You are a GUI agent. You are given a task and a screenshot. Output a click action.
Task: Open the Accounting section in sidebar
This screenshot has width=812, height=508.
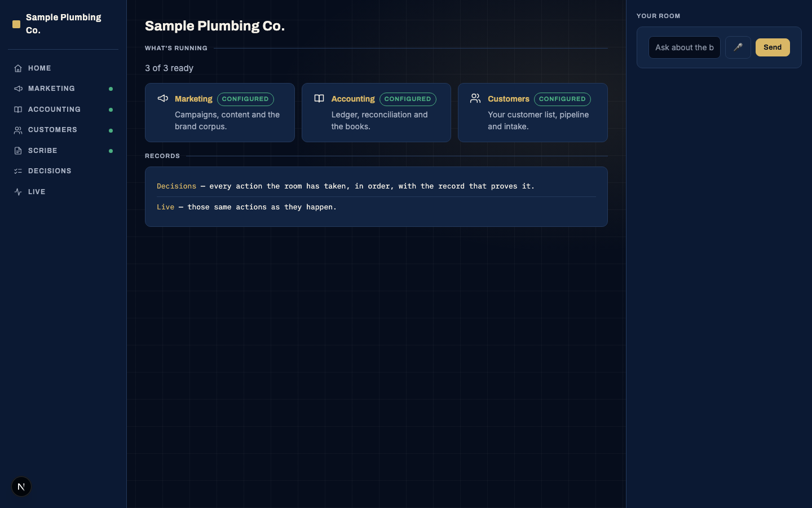63,110
